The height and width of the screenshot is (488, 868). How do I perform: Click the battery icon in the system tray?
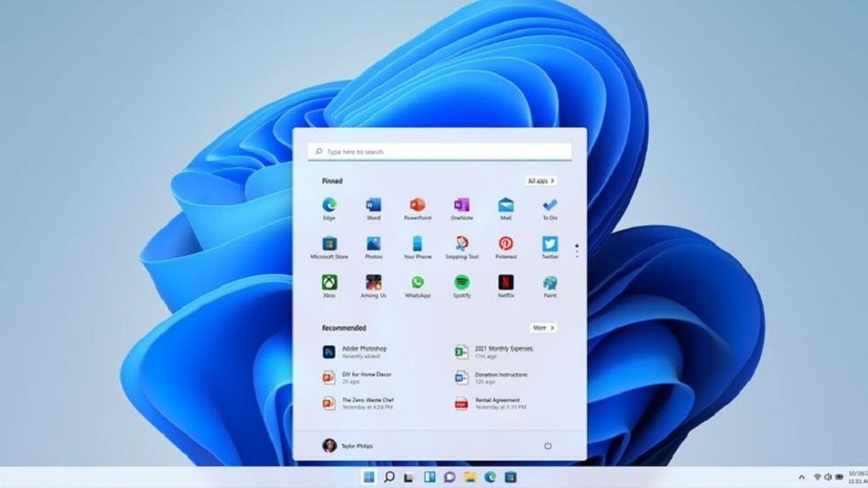pos(839,477)
